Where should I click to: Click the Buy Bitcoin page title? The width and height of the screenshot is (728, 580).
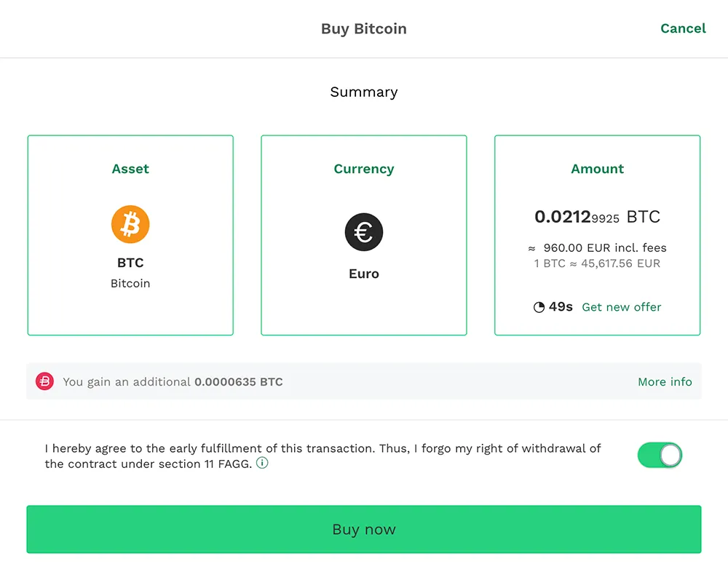pyautogui.click(x=364, y=29)
